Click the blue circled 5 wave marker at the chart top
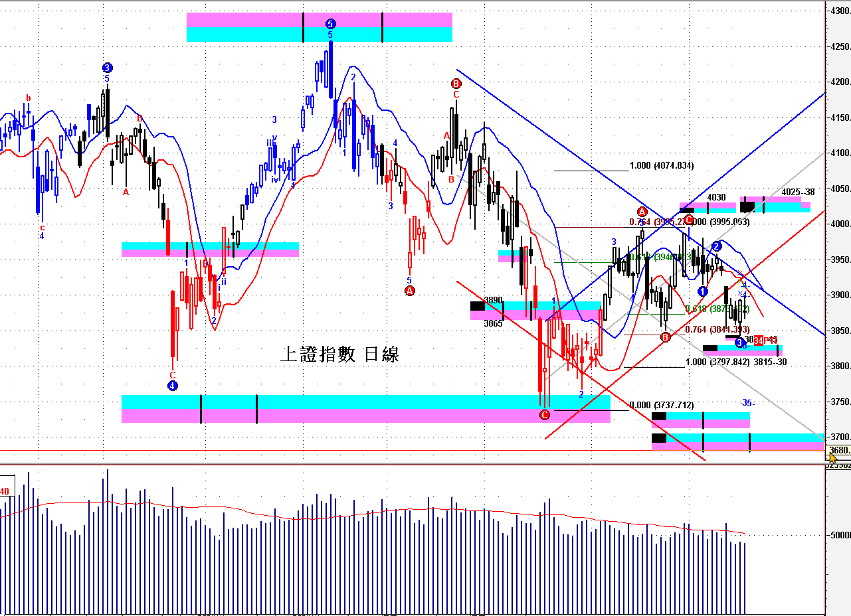851x616 pixels. (330, 24)
